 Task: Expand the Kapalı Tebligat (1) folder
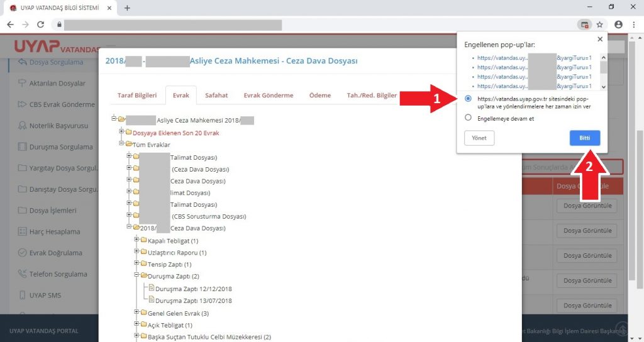(137, 241)
